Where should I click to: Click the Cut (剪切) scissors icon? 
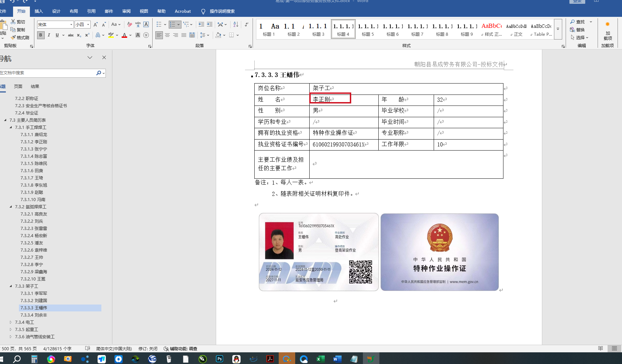click(x=13, y=22)
